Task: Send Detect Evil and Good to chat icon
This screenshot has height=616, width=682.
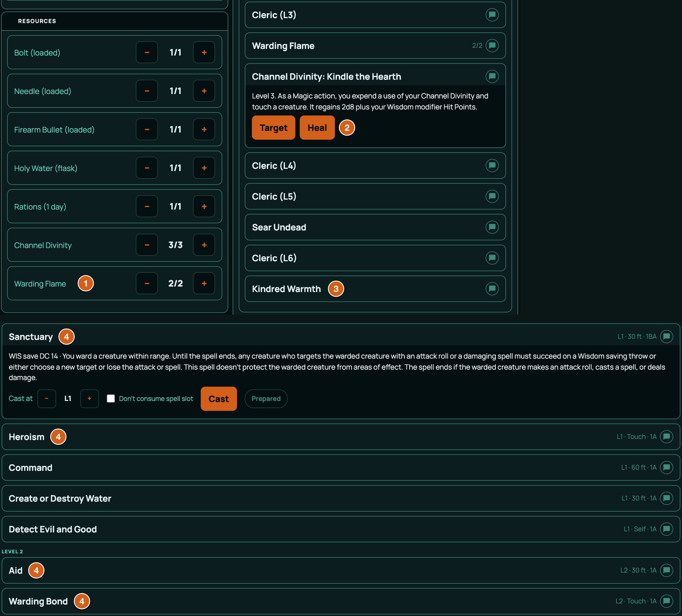Action: 666,529
